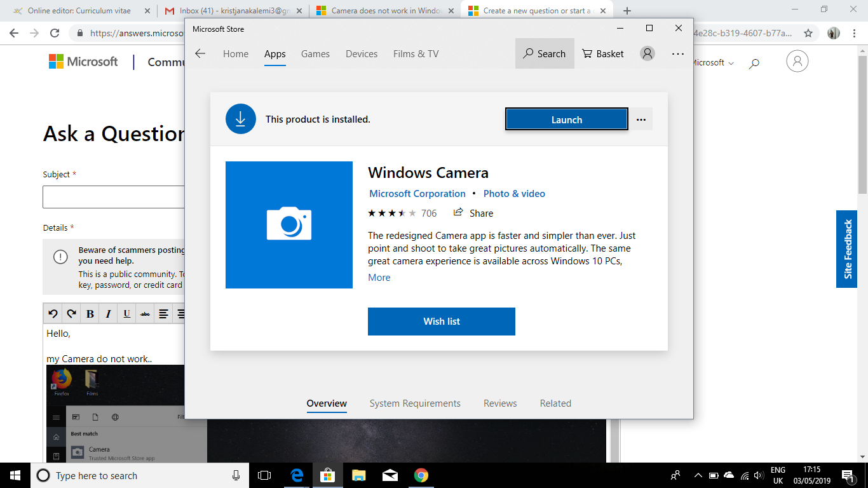Open Chrome from the taskbar
The height and width of the screenshot is (488, 868).
421,475
